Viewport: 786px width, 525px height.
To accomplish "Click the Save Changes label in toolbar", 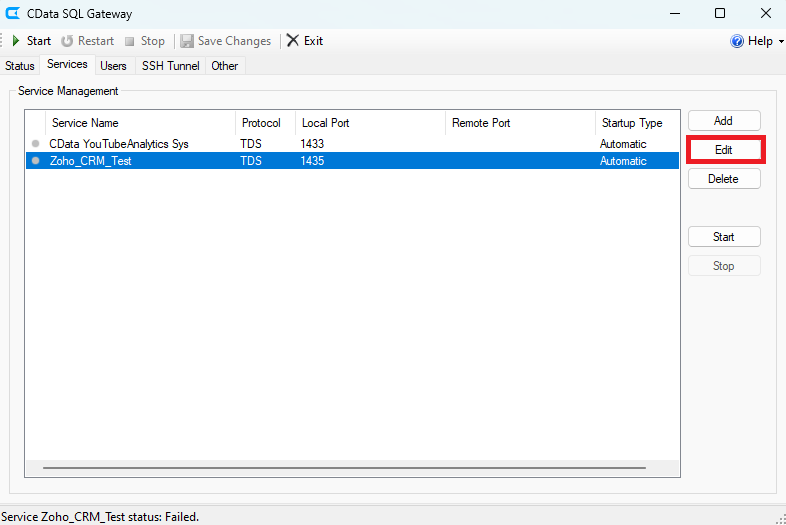I will tap(234, 41).
